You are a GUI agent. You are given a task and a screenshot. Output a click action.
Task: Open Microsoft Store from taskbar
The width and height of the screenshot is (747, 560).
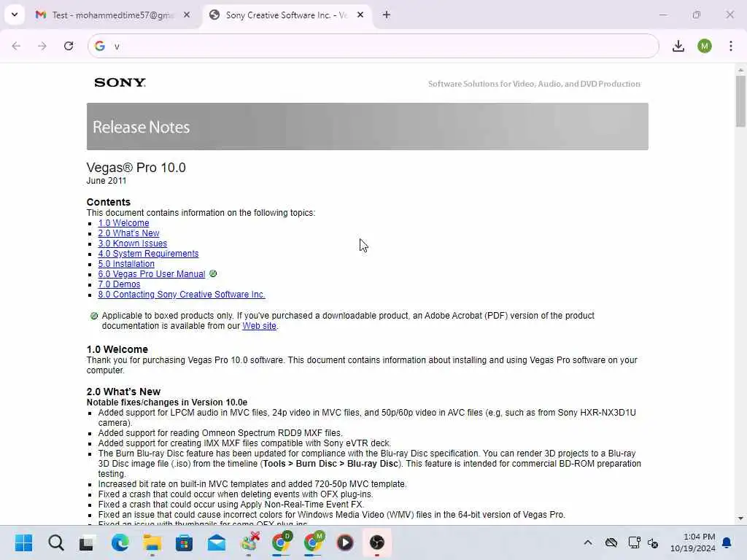click(184, 542)
